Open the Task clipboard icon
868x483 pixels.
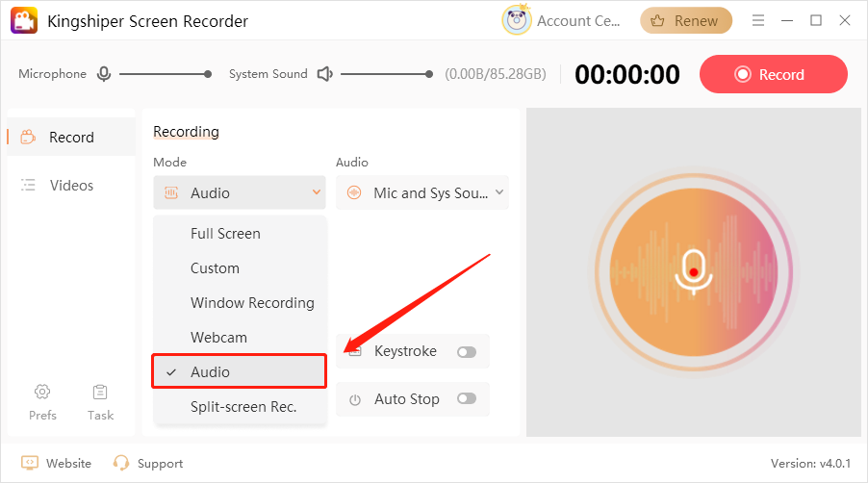[100, 393]
